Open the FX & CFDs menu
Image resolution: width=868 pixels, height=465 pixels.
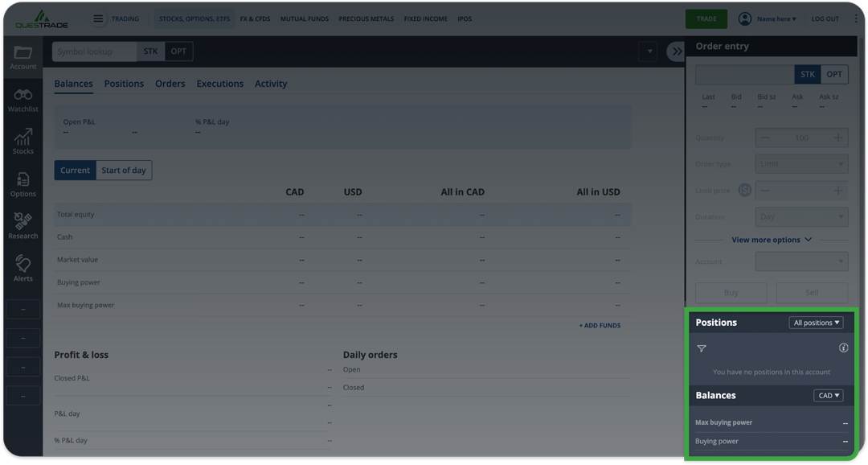tap(255, 19)
